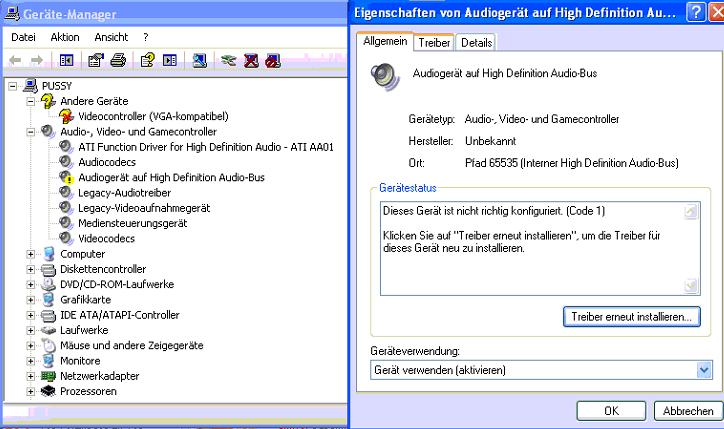Select Mediensteuerungsgerät in the tree
This screenshot has width=724, height=429.
coord(133,223)
